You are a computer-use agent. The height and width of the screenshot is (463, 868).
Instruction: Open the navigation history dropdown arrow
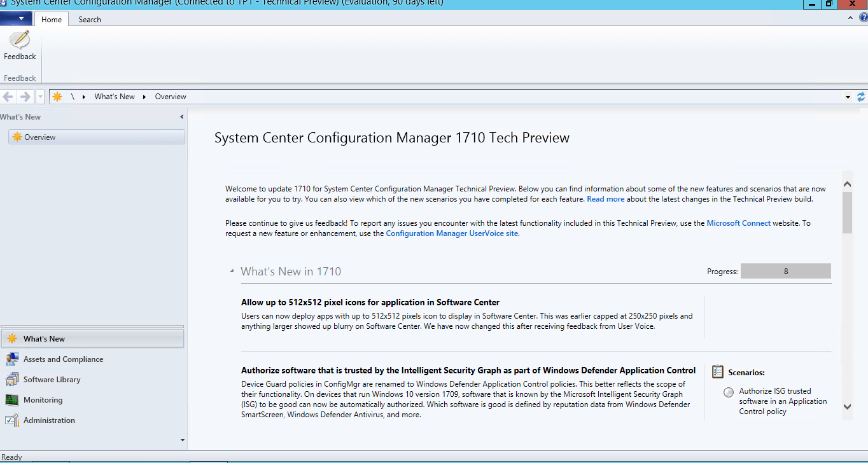40,97
